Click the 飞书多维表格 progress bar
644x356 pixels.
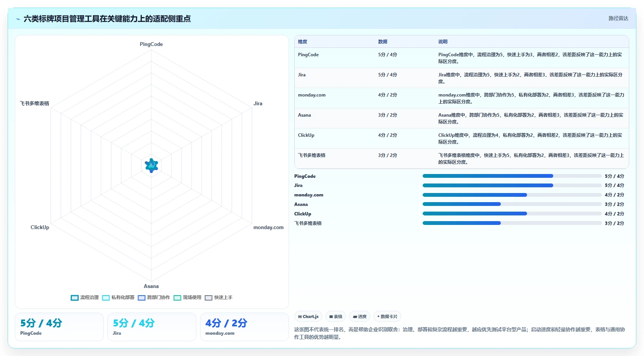click(x=512, y=223)
